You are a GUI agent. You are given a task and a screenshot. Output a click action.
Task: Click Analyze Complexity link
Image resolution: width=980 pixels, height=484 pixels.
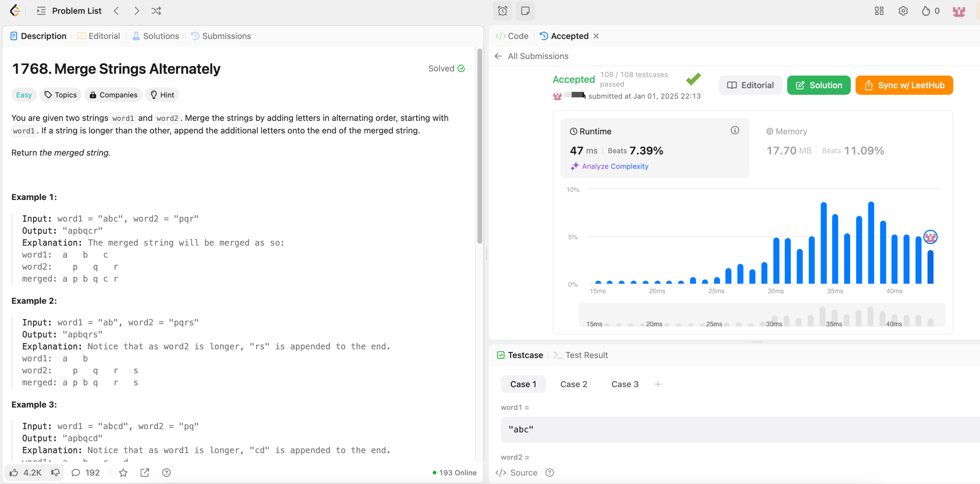pos(615,166)
